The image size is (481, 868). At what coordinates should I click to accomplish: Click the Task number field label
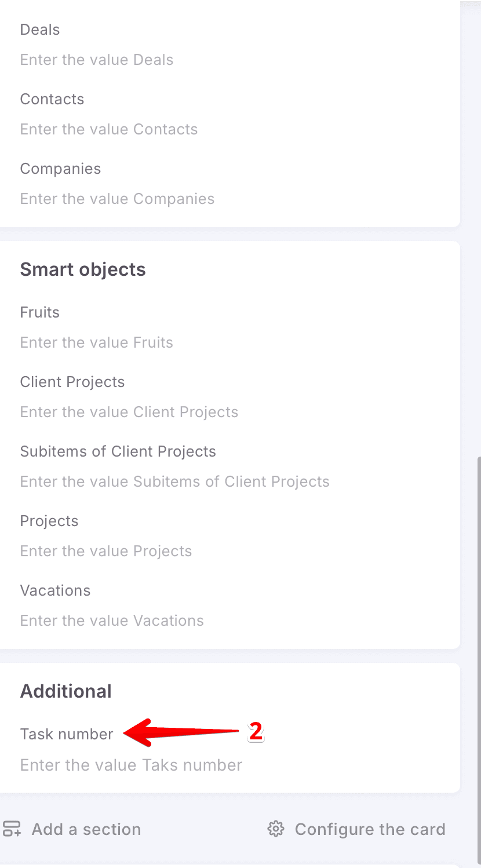[67, 734]
